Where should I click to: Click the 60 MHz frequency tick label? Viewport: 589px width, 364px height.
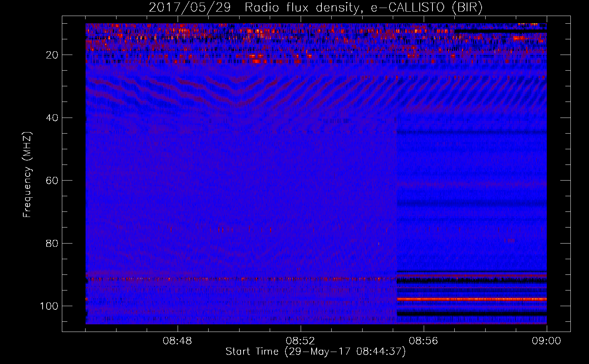(52, 181)
